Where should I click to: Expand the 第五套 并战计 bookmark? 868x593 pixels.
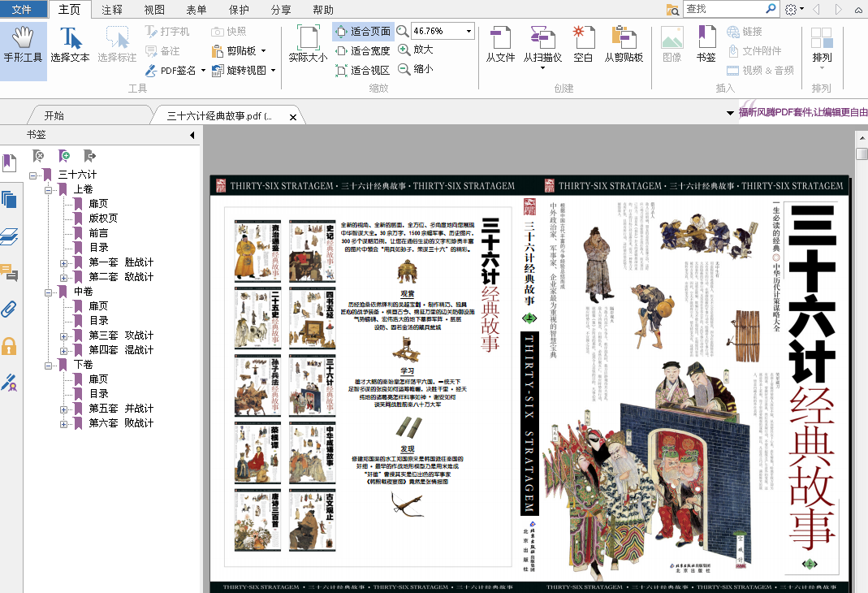63,409
